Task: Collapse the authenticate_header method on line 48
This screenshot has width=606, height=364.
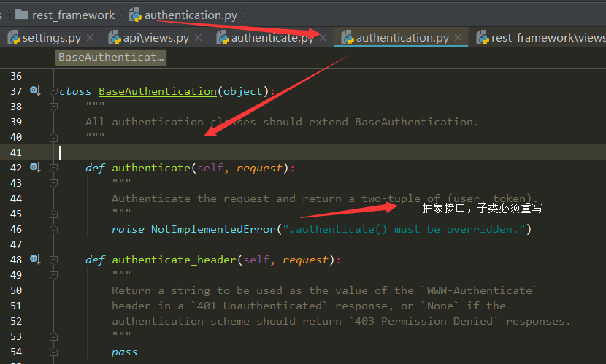Action: tap(53, 260)
